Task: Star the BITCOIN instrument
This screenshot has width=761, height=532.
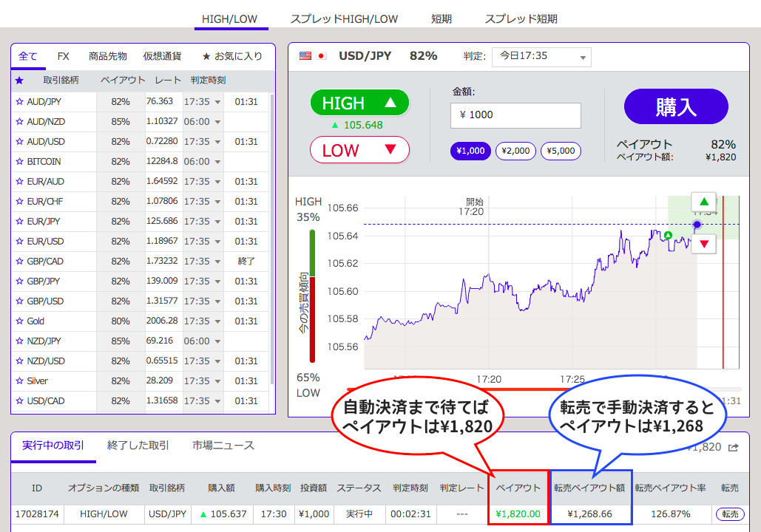Action: [20, 161]
